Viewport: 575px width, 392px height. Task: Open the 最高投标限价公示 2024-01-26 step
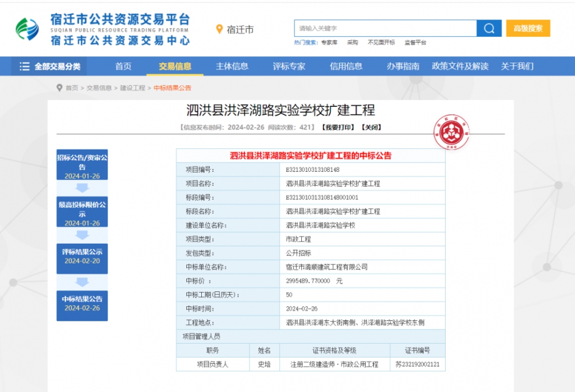[x=82, y=212]
